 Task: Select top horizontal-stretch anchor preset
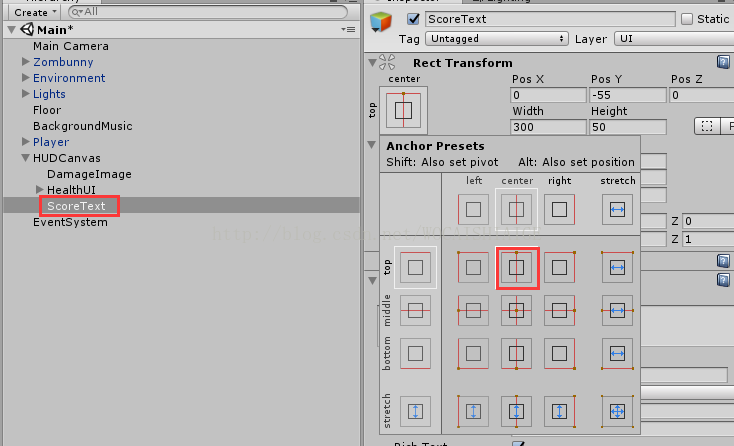point(617,268)
